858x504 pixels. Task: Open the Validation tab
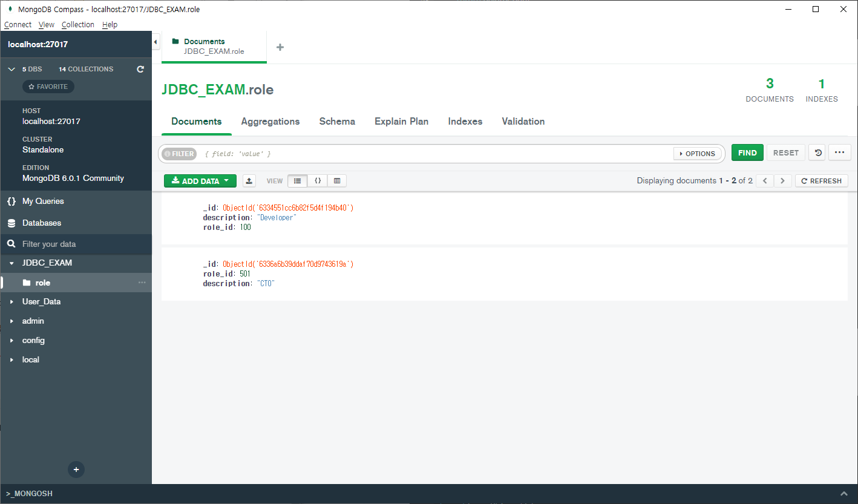(523, 122)
